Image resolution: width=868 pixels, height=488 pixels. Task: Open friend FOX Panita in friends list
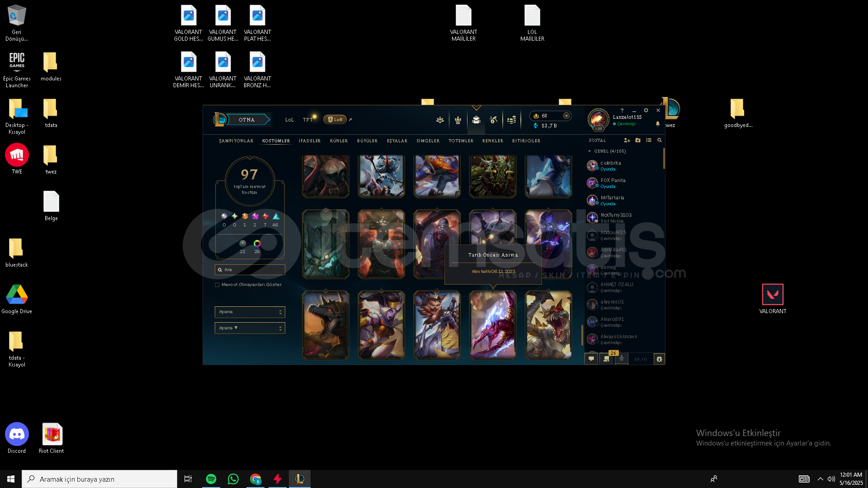[623, 183]
